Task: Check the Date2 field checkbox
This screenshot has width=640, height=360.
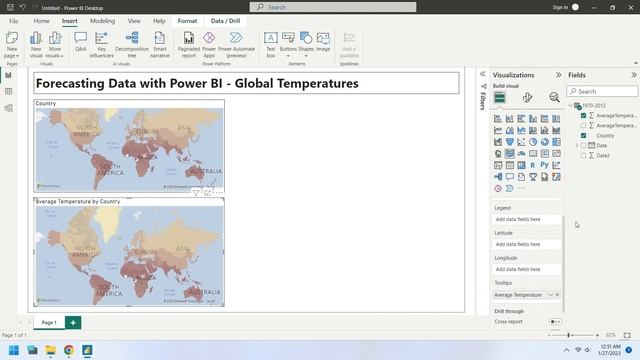Action: pyautogui.click(x=583, y=156)
